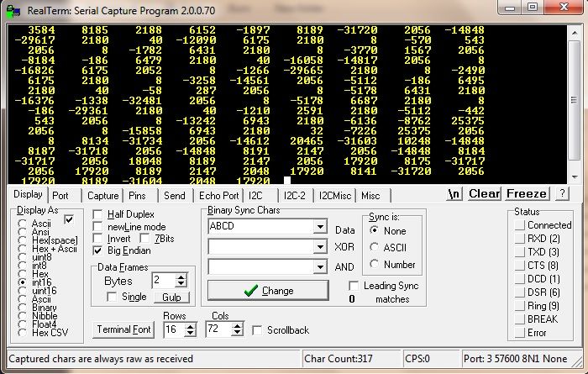Screen dimensions: 588x374
Task: Enable the 7Bits checkbox
Action: 144,238
